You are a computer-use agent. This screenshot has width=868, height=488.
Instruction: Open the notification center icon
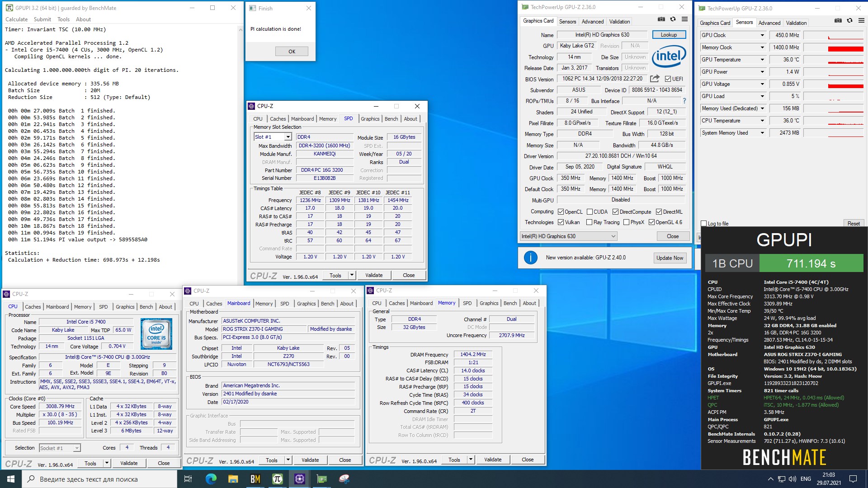click(853, 479)
